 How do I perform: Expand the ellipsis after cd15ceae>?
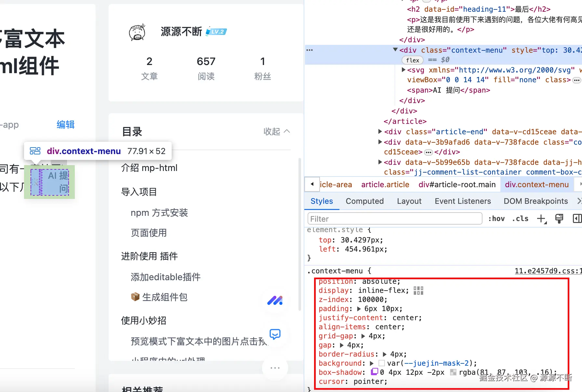point(429,152)
